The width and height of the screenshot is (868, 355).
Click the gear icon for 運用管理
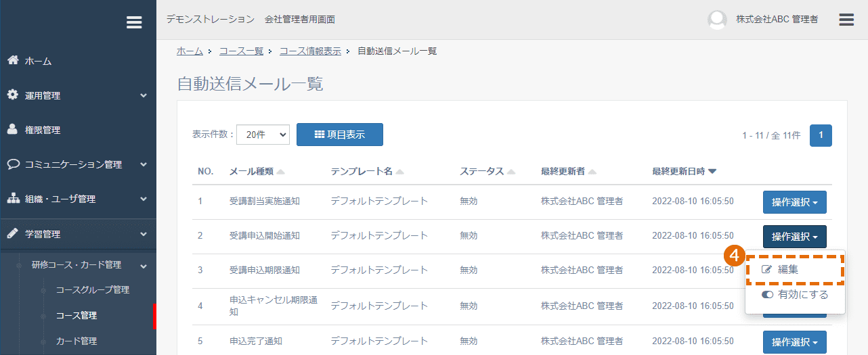click(x=13, y=95)
